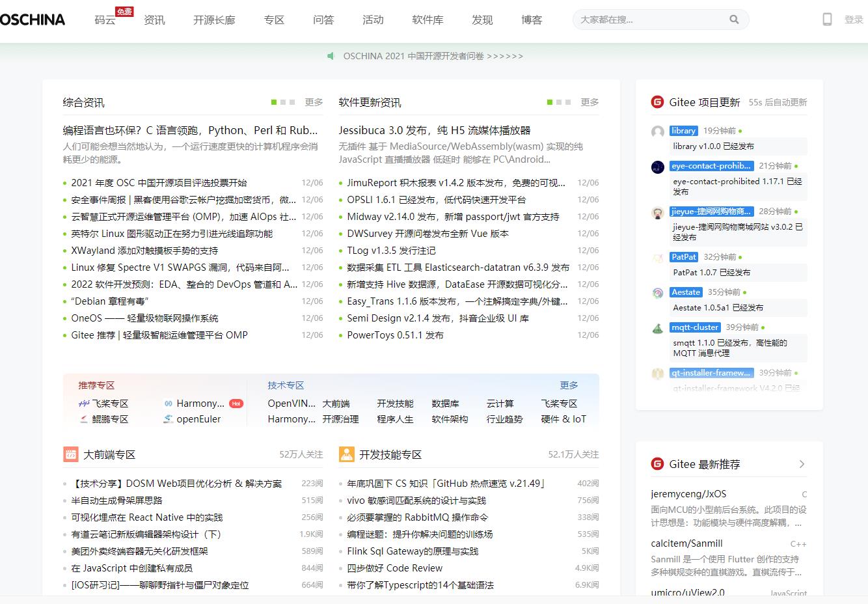Click the avatar next to mqtt-cluster
This screenshot has height=604, width=868.
point(658,329)
